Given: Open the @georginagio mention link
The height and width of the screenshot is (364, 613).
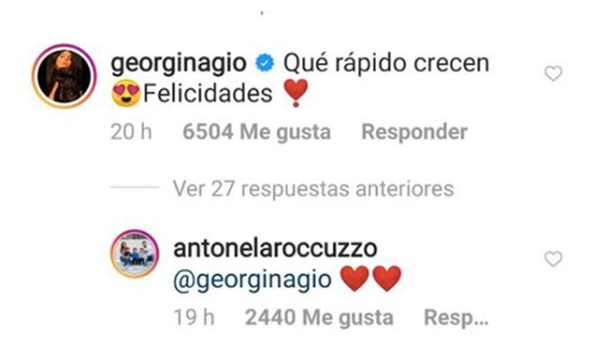Looking at the screenshot, I should pyautogui.click(x=253, y=280).
